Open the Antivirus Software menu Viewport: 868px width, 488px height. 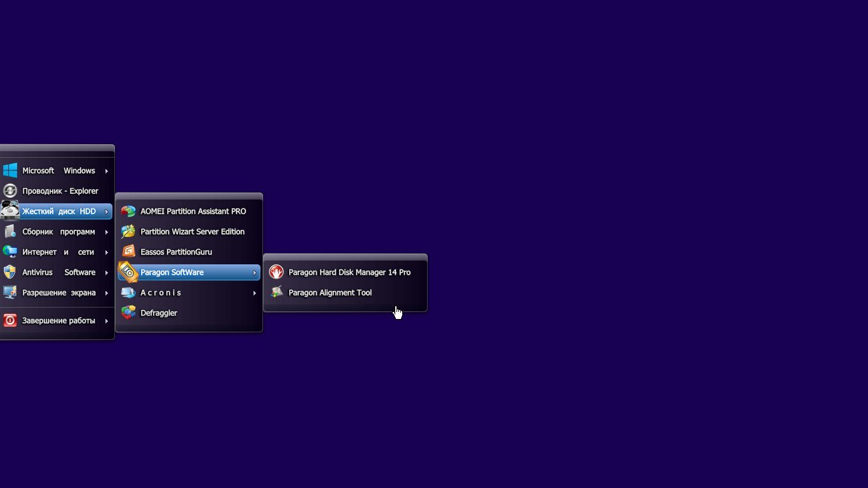[57, 272]
